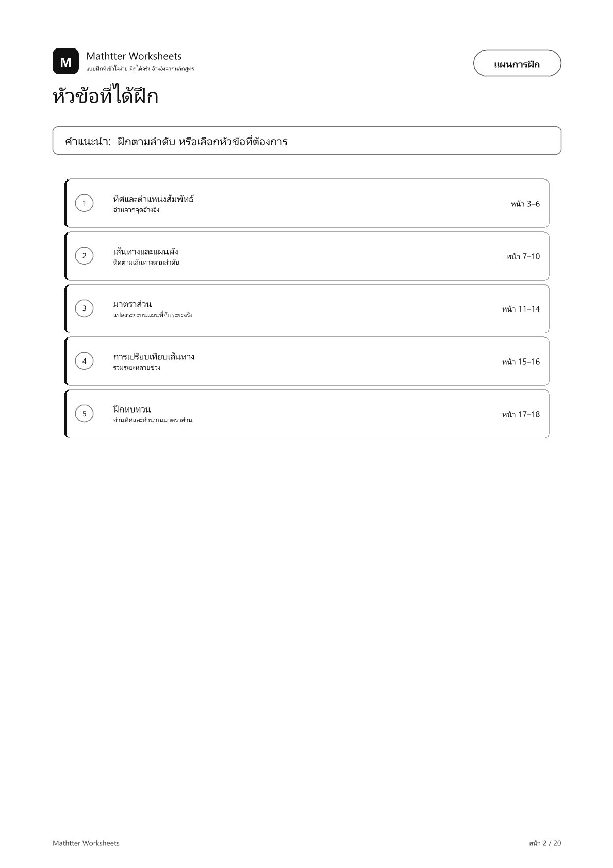Image resolution: width=613 pixels, height=868 pixels.
Task: Click page range หน้า 17–18
Action: 521,414
